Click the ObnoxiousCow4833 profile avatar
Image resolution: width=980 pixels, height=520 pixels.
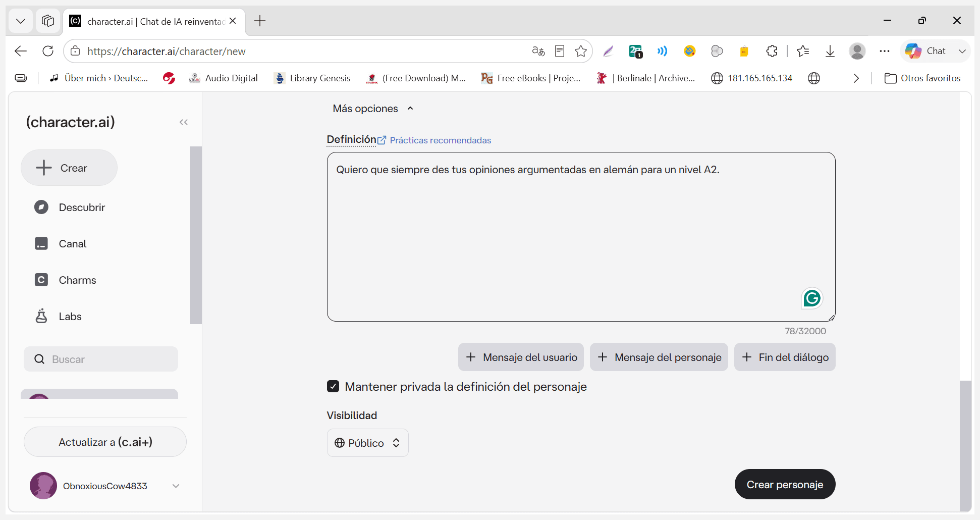click(43, 486)
